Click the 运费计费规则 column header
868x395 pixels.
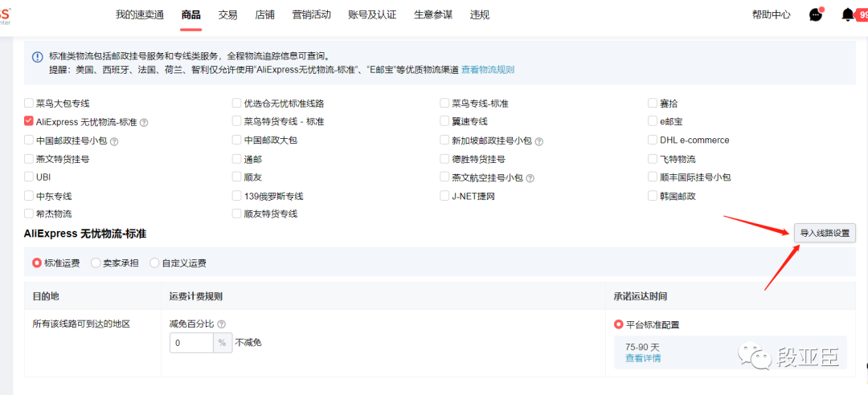pos(196,296)
